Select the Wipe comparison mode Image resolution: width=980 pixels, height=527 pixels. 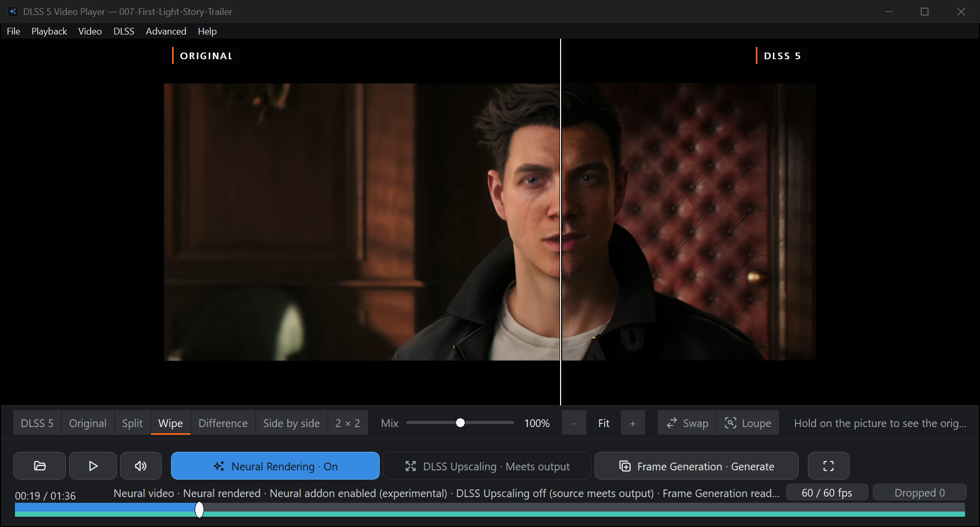click(171, 423)
